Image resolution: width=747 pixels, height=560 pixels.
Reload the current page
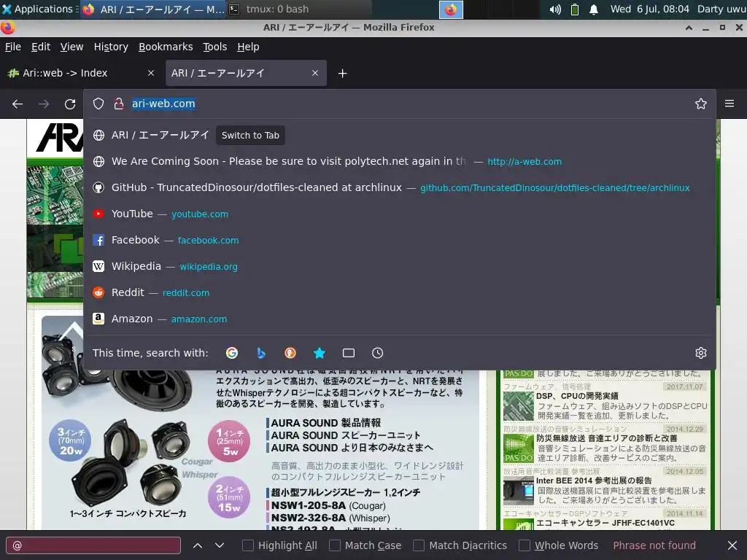[x=70, y=104]
